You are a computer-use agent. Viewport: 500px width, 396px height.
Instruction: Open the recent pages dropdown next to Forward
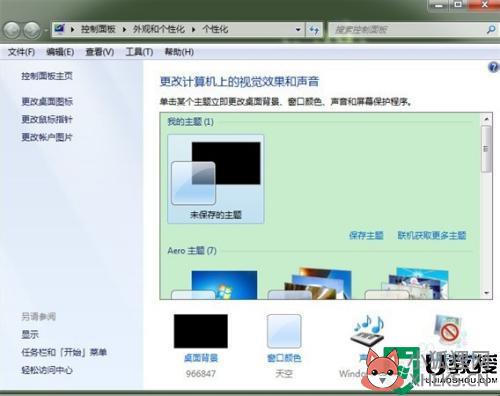46,30
